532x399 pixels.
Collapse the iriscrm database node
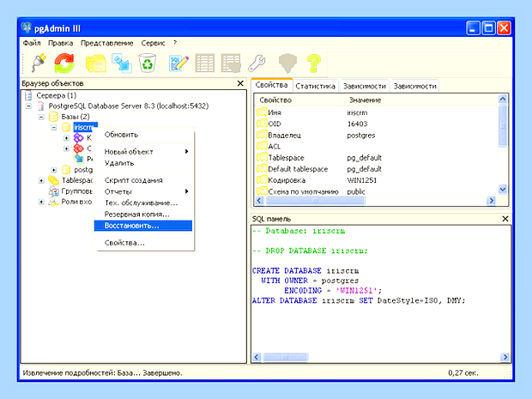tap(53, 128)
